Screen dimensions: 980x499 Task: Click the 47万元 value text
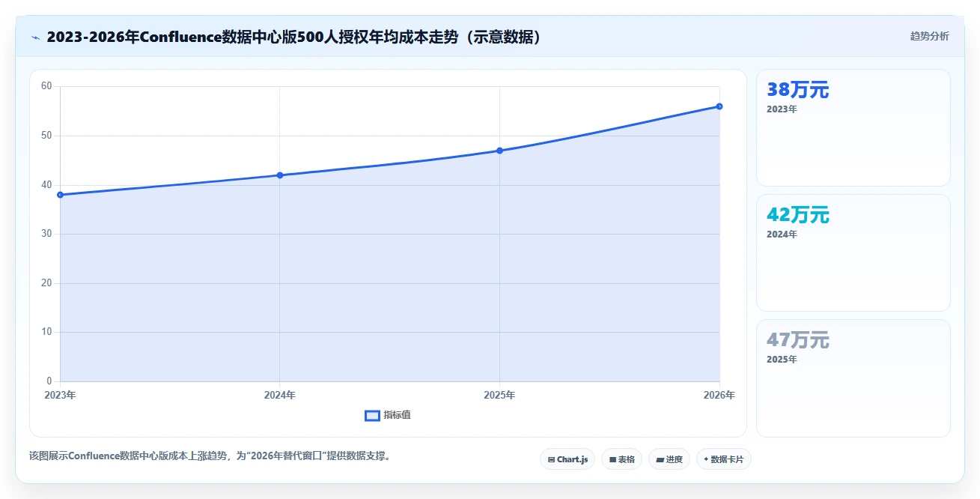(798, 340)
